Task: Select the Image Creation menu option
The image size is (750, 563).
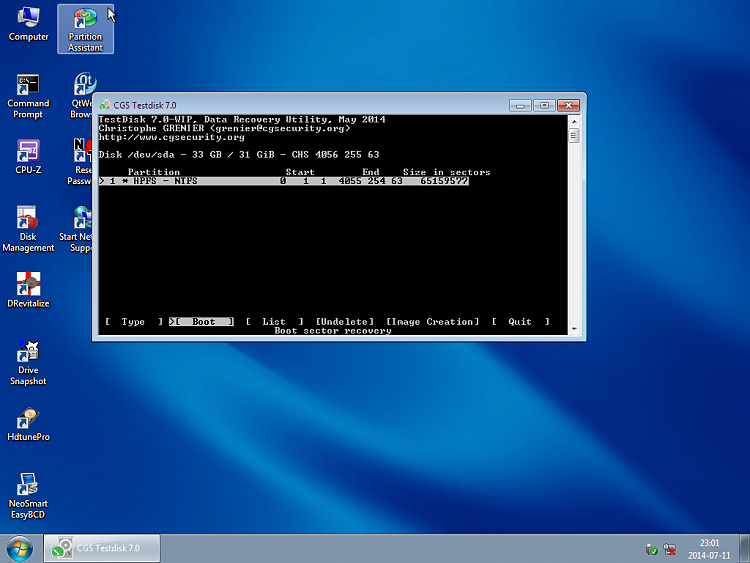Action: tap(432, 322)
